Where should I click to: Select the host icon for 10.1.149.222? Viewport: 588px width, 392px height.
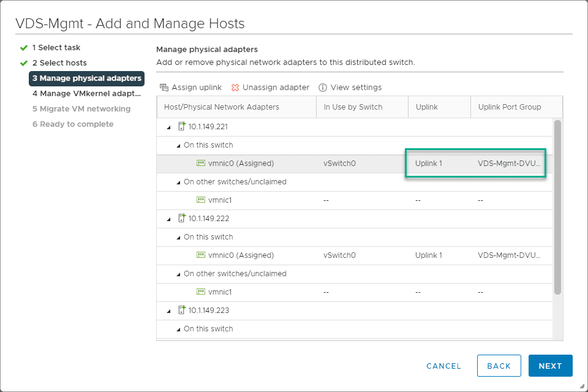181,219
